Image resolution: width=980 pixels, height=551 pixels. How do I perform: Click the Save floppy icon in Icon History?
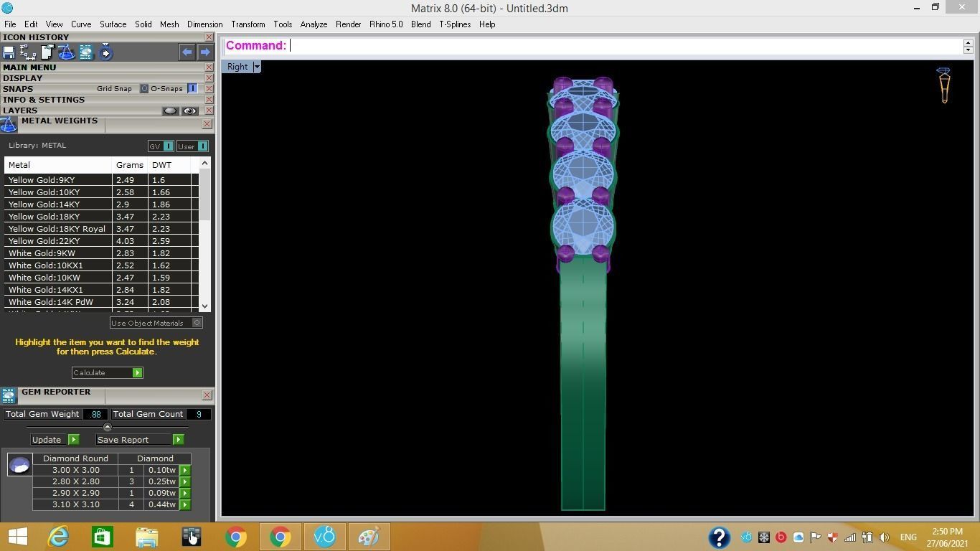(x=9, y=52)
